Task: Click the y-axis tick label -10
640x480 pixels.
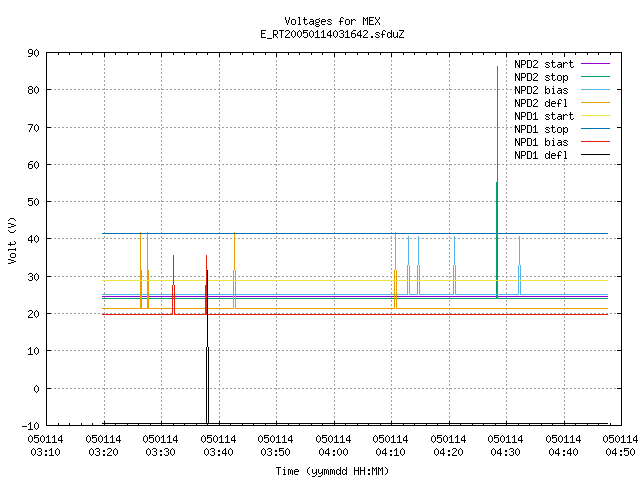Action: pyautogui.click(x=31, y=426)
